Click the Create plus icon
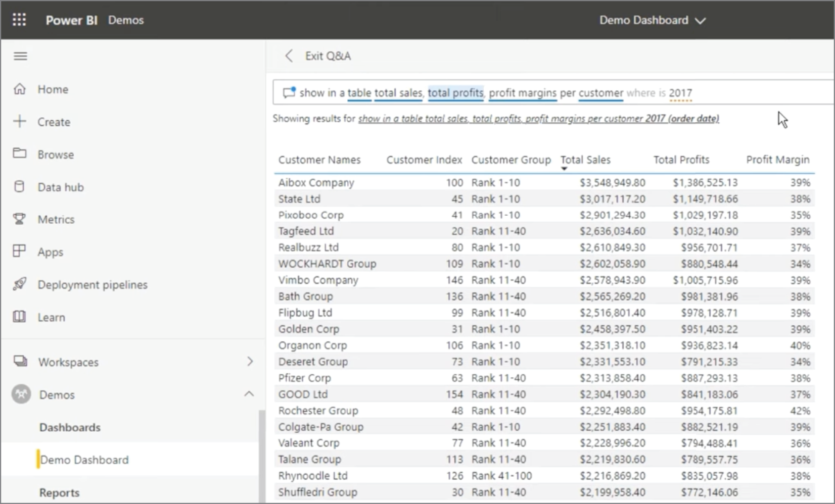This screenshot has width=835, height=504. pos(20,122)
